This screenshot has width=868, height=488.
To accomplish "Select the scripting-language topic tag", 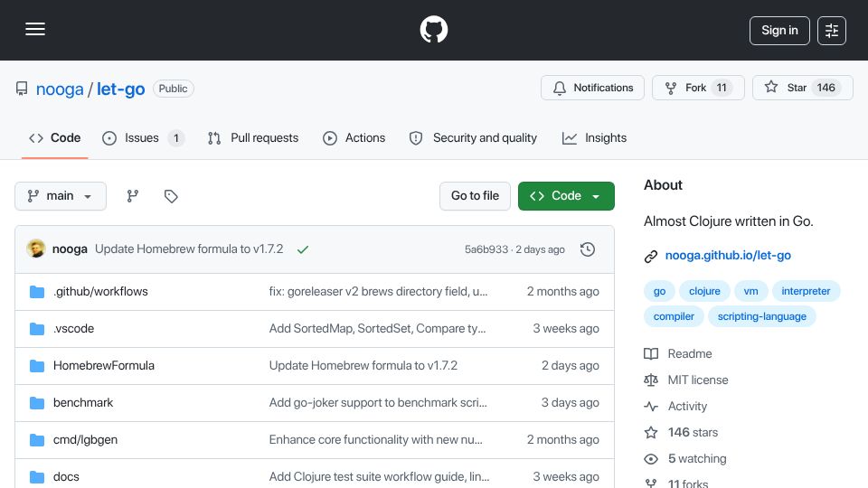I will [761, 316].
